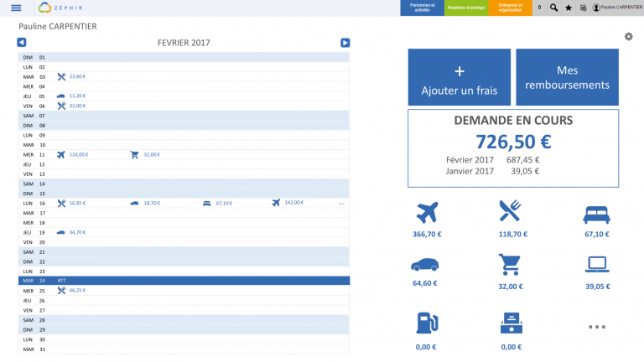
Task: Click the Ajouter un frais button
Action: click(x=459, y=77)
